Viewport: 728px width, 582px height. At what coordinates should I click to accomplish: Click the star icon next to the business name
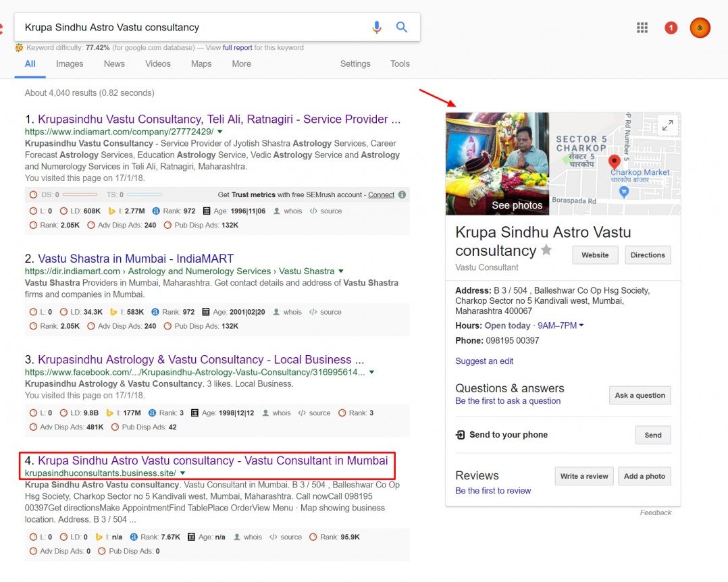click(x=546, y=250)
